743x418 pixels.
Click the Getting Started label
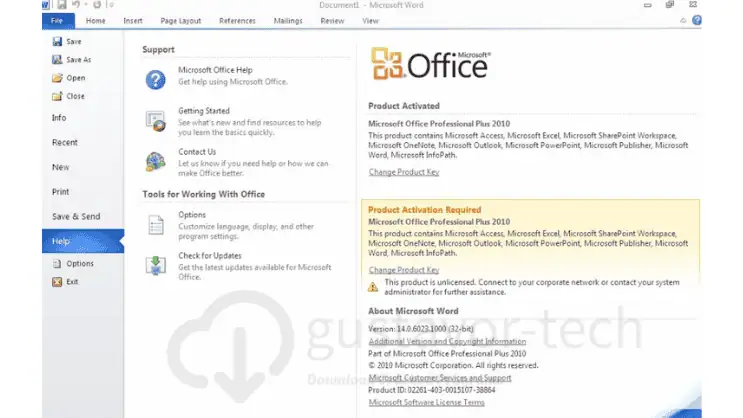(x=204, y=110)
